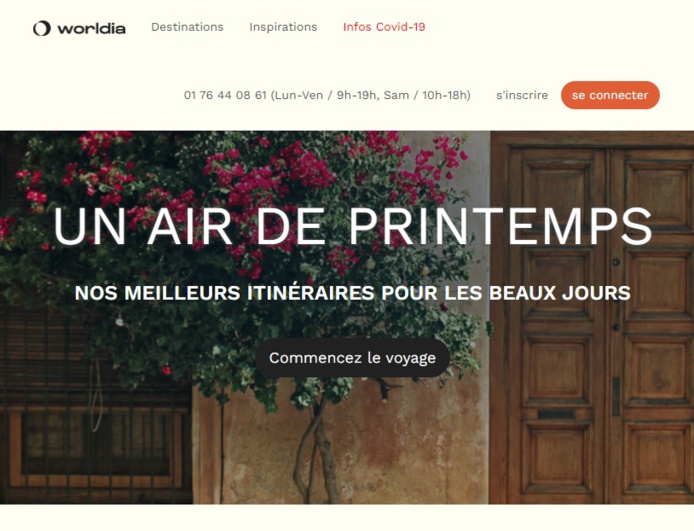Image resolution: width=694 pixels, height=531 pixels.
Task: Click the worldia wordmark text
Action: (x=92, y=29)
